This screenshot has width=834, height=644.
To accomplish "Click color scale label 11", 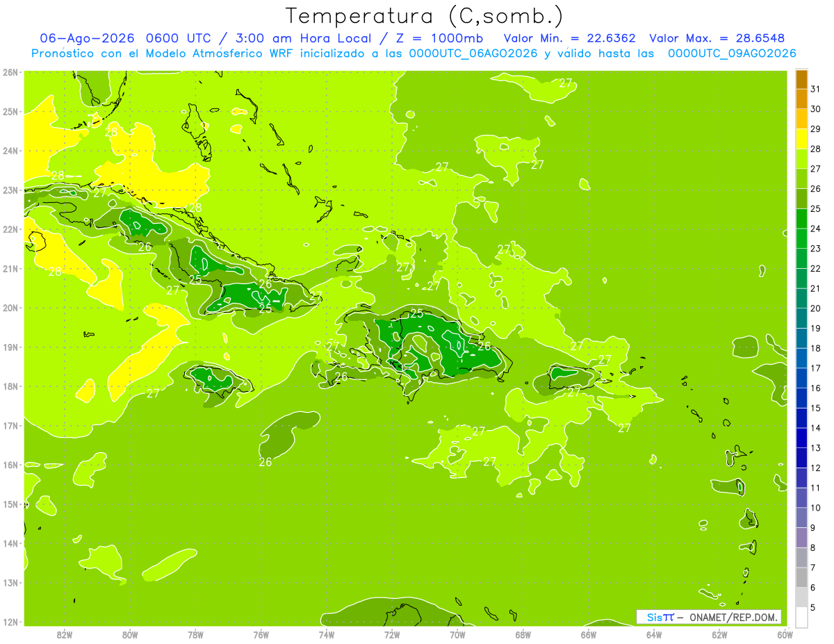I will (x=815, y=488).
